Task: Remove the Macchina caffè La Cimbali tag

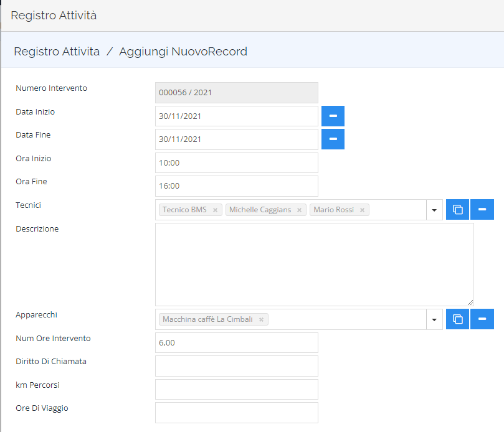Action: point(261,319)
